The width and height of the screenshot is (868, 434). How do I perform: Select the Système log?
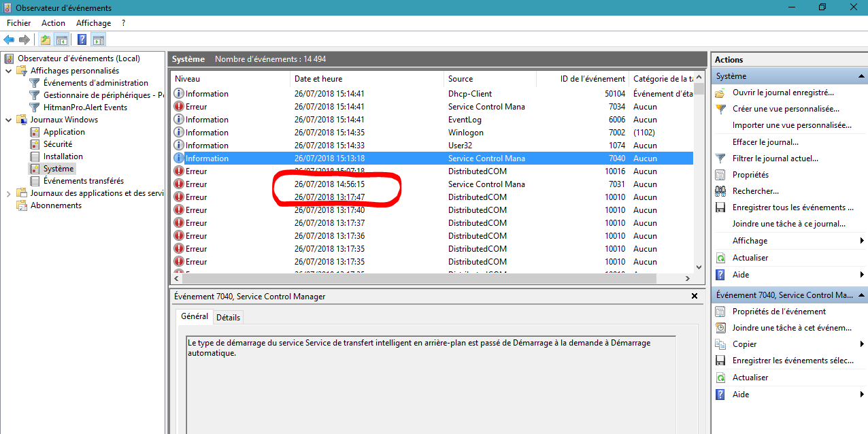coord(59,169)
